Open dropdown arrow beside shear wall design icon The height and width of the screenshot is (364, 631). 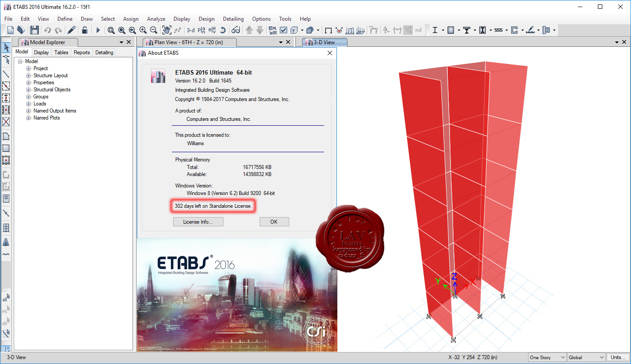coord(522,30)
